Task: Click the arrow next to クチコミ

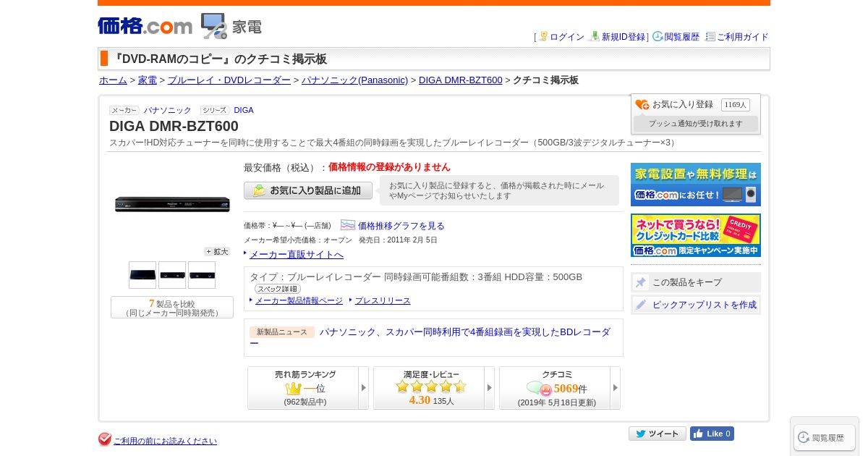Action: point(616,388)
